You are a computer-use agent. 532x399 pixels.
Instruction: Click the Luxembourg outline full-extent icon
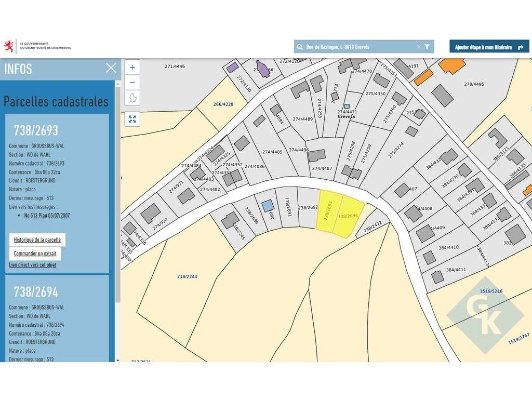point(132,98)
